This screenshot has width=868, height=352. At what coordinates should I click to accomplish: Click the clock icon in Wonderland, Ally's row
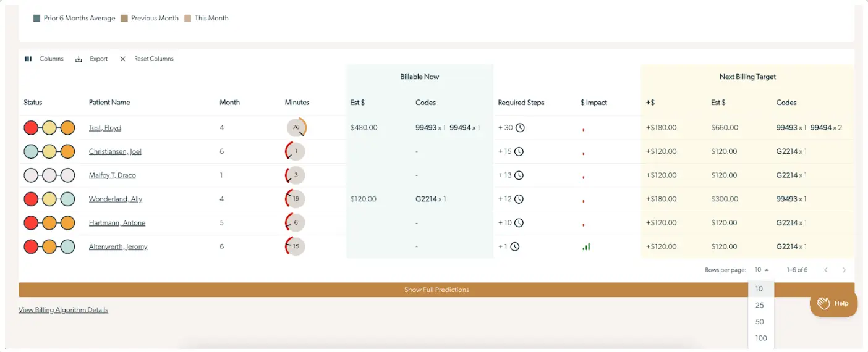pos(519,199)
